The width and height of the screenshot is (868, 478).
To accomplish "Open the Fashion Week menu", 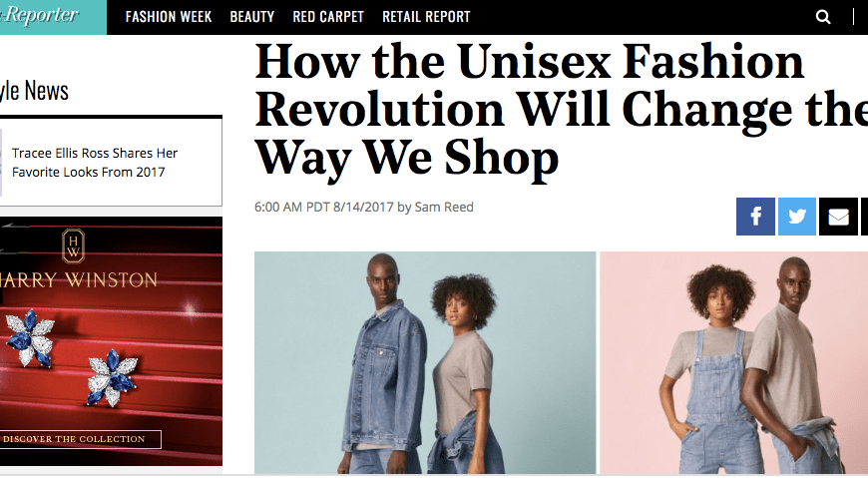I will click(169, 17).
